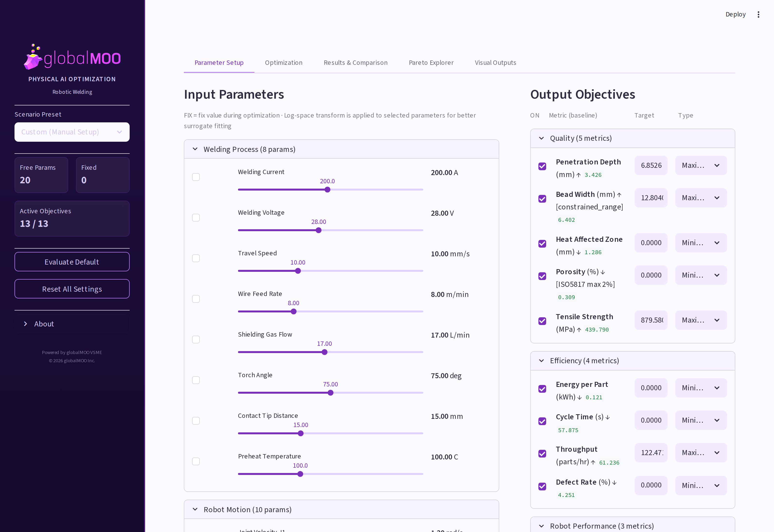This screenshot has width=774, height=532.
Task: Click the Deploy button
Action: coord(735,14)
